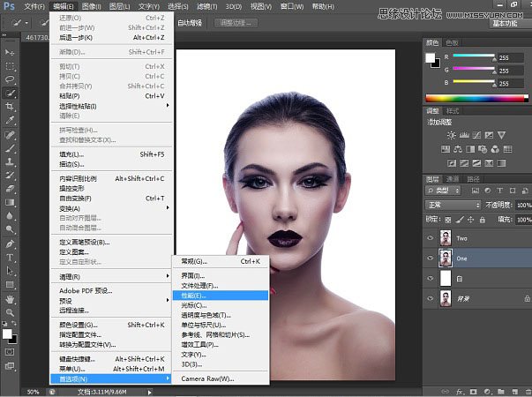
Task: Choose 性能(E)... in preferences submenu
Action: tap(221, 296)
